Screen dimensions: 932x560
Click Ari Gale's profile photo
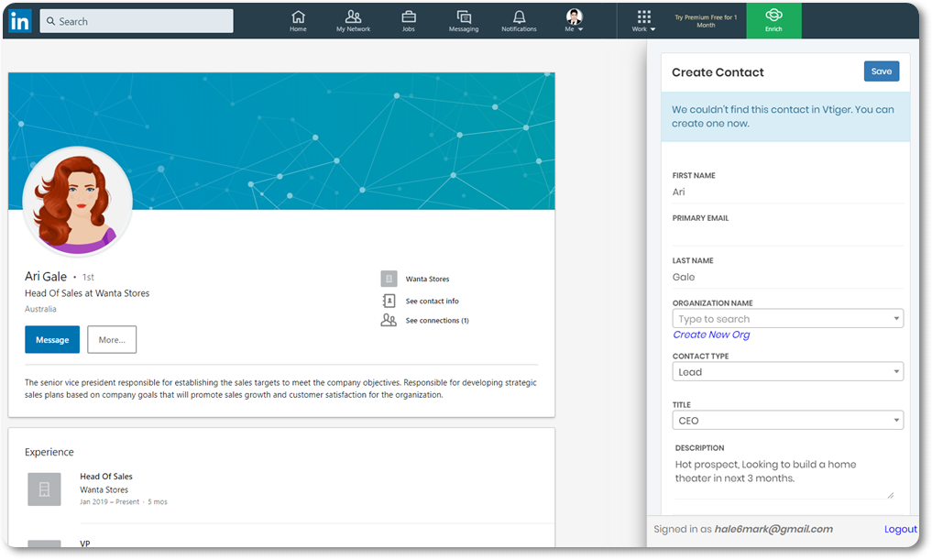[77, 202]
